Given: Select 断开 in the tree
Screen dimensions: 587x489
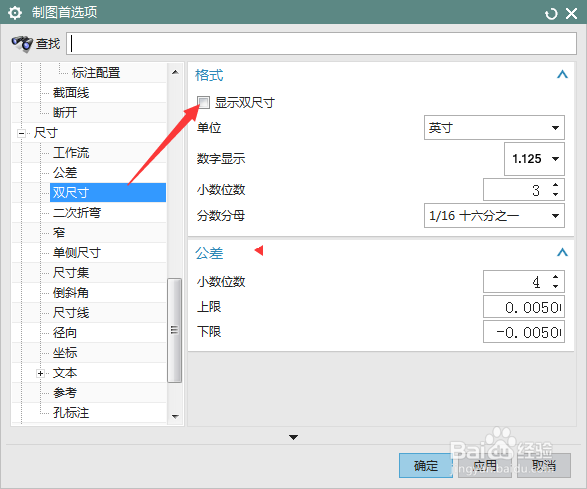Looking at the screenshot, I should point(65,112).
